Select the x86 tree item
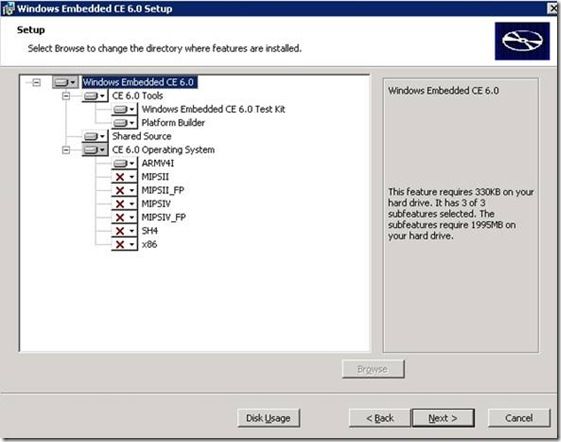The width and height of the screenshot is (561, 442). [x=150, y=245]
